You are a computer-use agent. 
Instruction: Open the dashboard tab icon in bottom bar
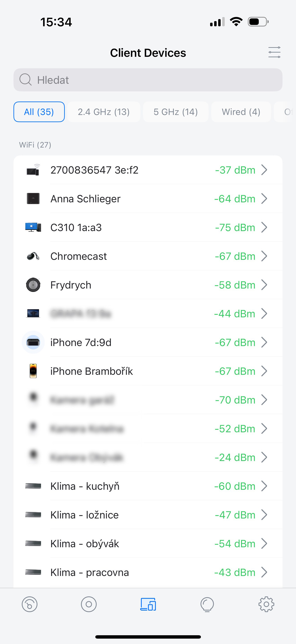point(29,604)
